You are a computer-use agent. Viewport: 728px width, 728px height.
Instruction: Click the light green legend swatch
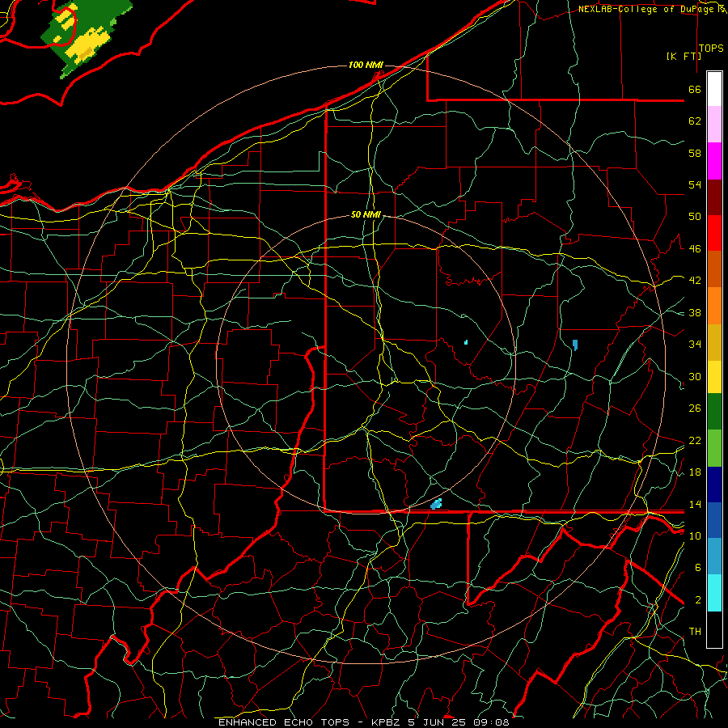tap(714, 448)
